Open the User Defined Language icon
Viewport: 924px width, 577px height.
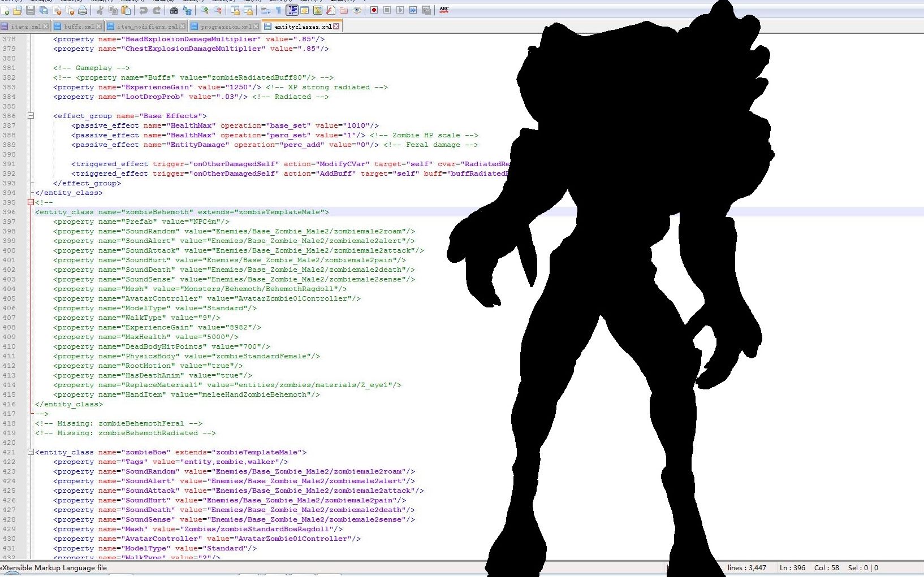click(x=304, y=10)
